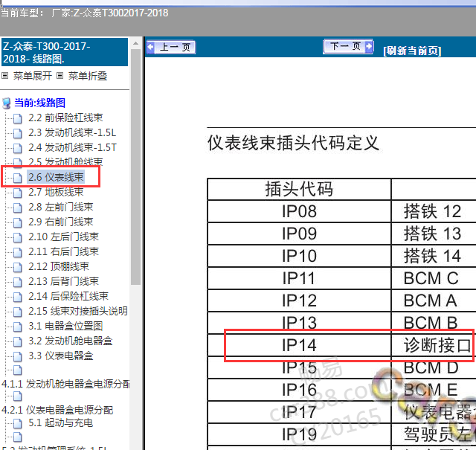476x450 pixels.
Task: Click page icon beside 2.6 仪表线束
Action: point(18,178)
